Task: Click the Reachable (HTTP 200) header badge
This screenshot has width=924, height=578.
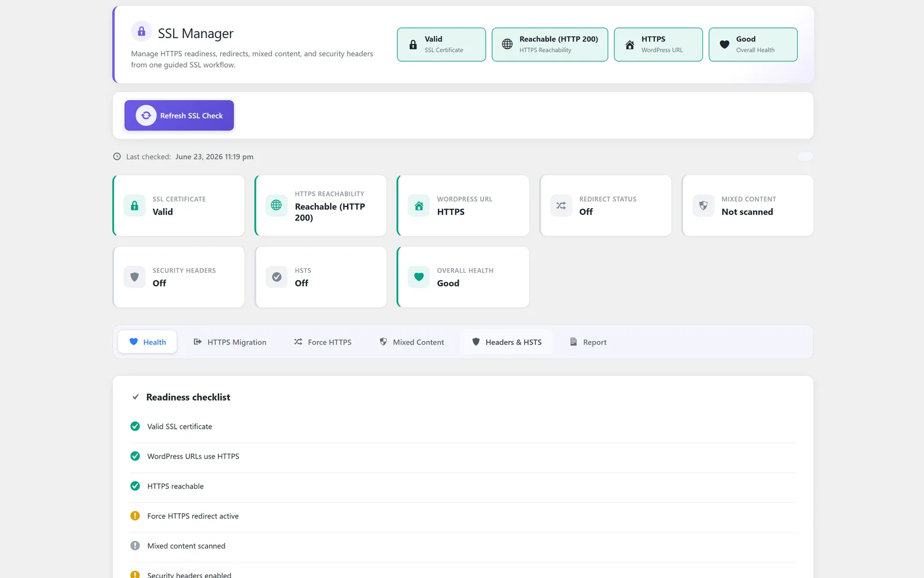Action: click(550, 45)
